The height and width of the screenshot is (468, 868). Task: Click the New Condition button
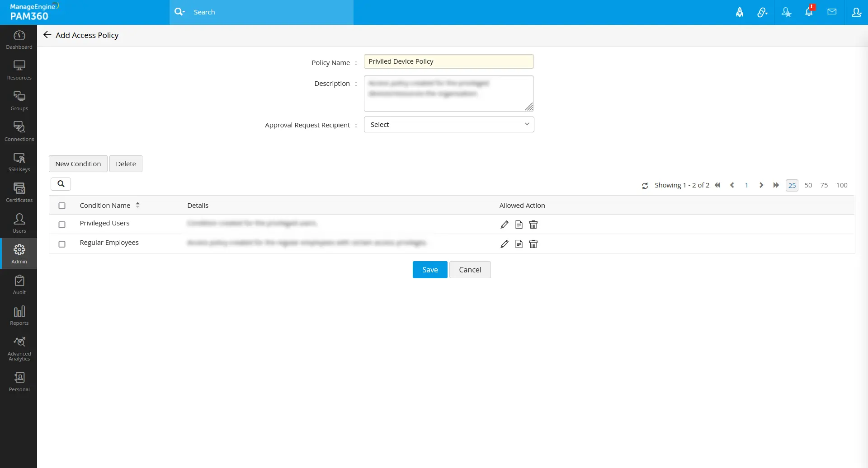(78, 164)
